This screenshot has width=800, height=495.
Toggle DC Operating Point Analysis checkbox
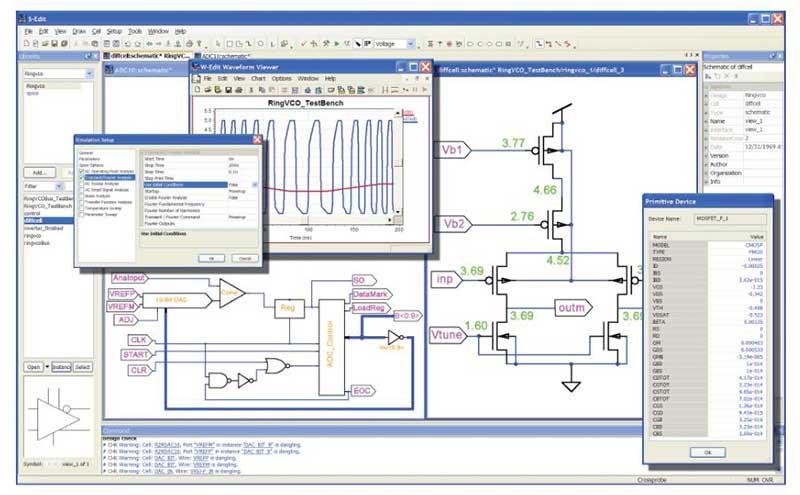(81, 173)
